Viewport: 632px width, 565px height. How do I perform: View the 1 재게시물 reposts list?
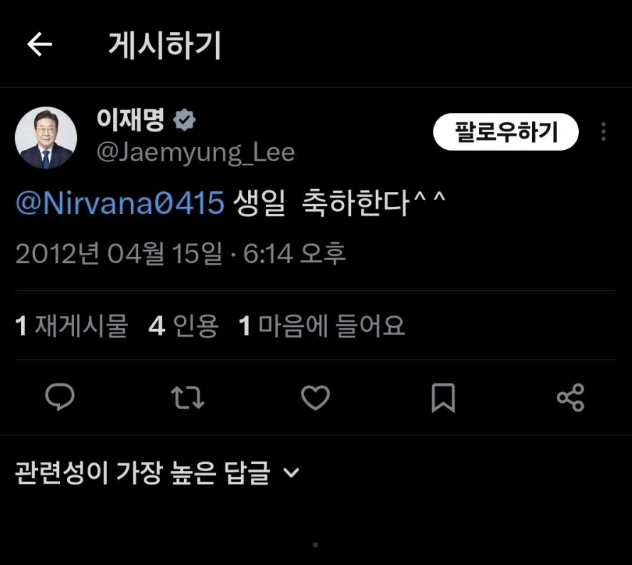tap(72, 326)
